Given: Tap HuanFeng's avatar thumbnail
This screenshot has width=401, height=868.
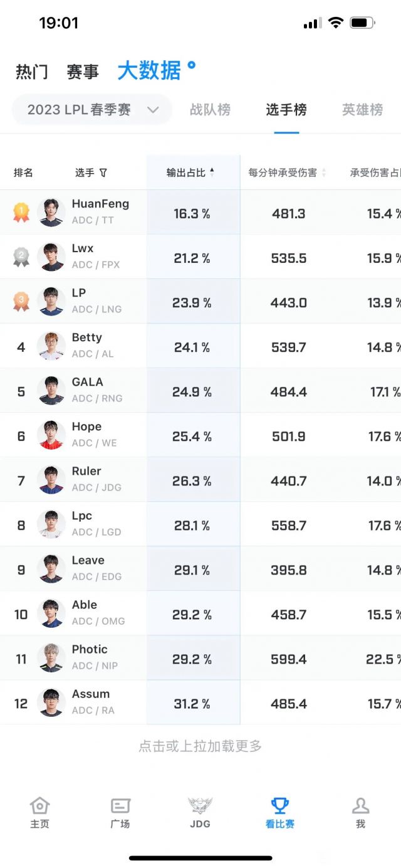Looking at the screenshot, I should (x=51, y=213).
